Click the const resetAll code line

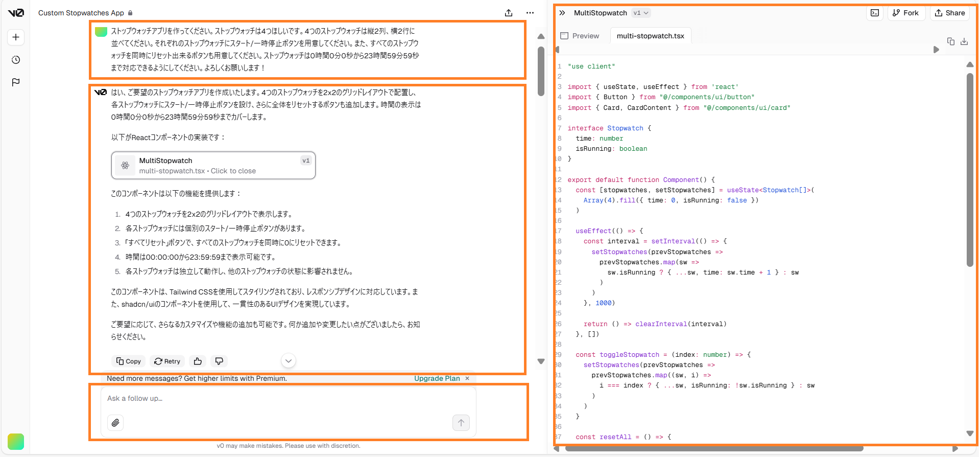(623, 437)
